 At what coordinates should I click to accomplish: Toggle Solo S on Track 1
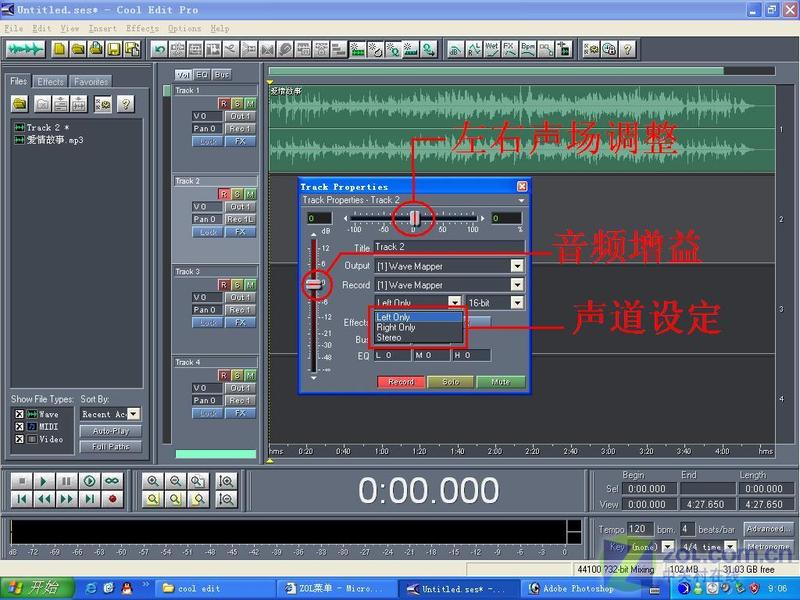[237, 104]
